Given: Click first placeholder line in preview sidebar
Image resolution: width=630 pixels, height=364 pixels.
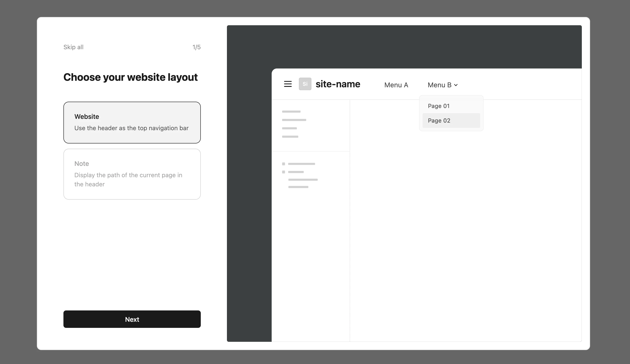Looking at the screenshot, I should 291,112.
